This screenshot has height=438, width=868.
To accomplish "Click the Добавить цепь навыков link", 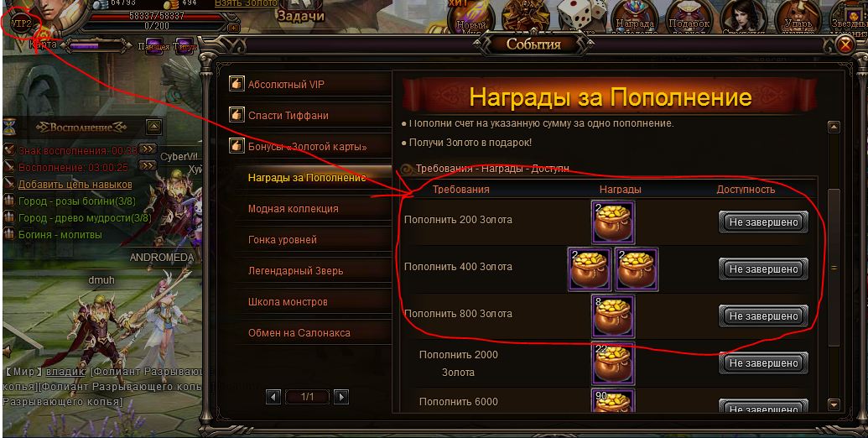I will (x=75, y=185).
